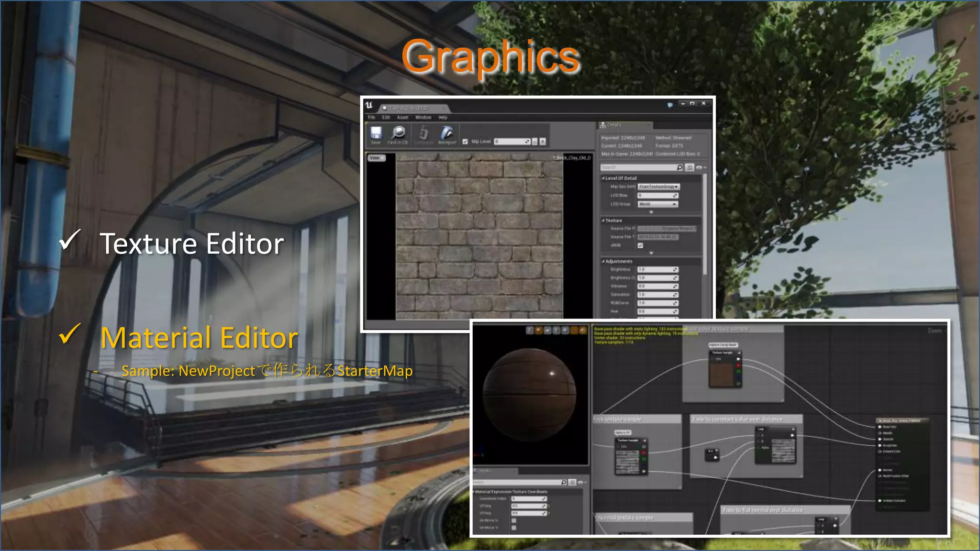Click the Mip Level increase button
Viewport: 980px width, 551px height.
(x=543, y=142)
